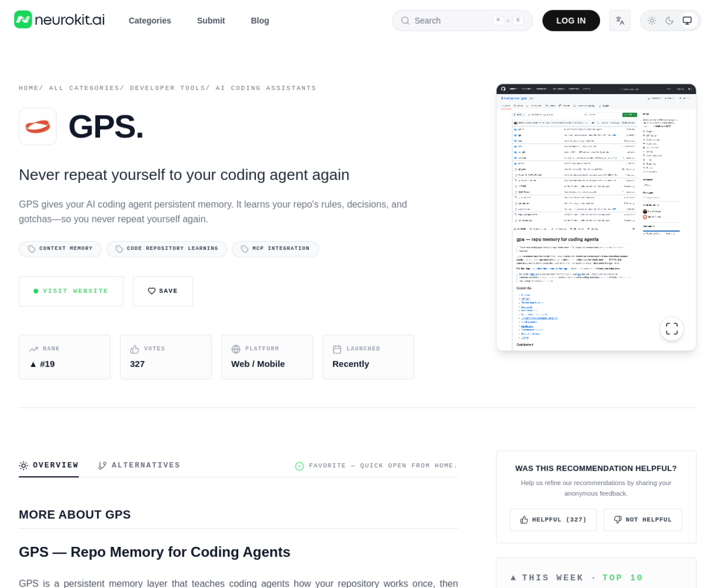Click the heart icon on SAVE
Screen dimensions: 706x588
(x=151, y=291)
